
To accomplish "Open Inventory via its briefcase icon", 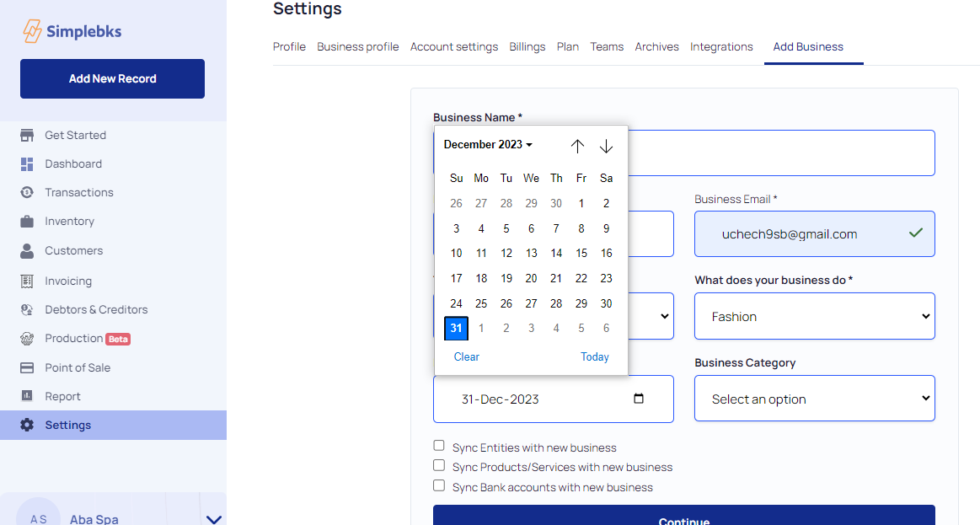I will (27, 222).
